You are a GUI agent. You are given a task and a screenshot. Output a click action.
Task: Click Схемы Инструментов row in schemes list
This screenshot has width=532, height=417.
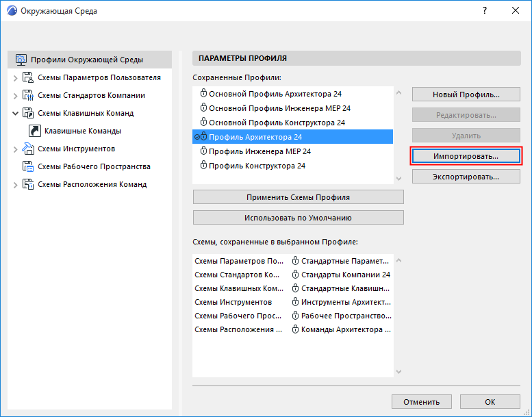293,302
